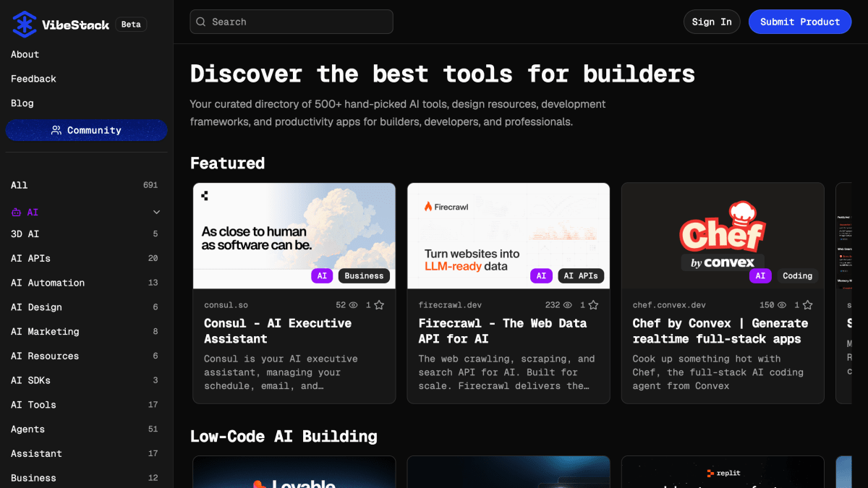Viewport: 868px width, 488px height.
Task: Click the VibeStack brand name text
Action: point(75,25)
